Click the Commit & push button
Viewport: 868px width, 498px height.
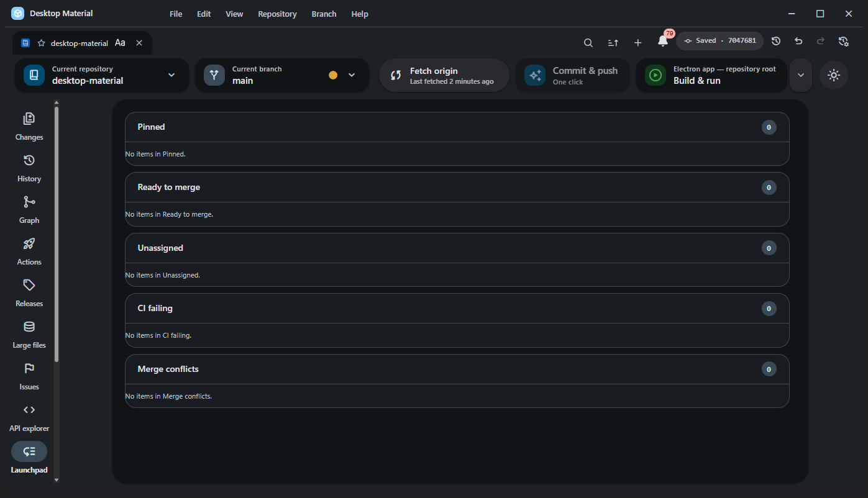coord(573,75)
